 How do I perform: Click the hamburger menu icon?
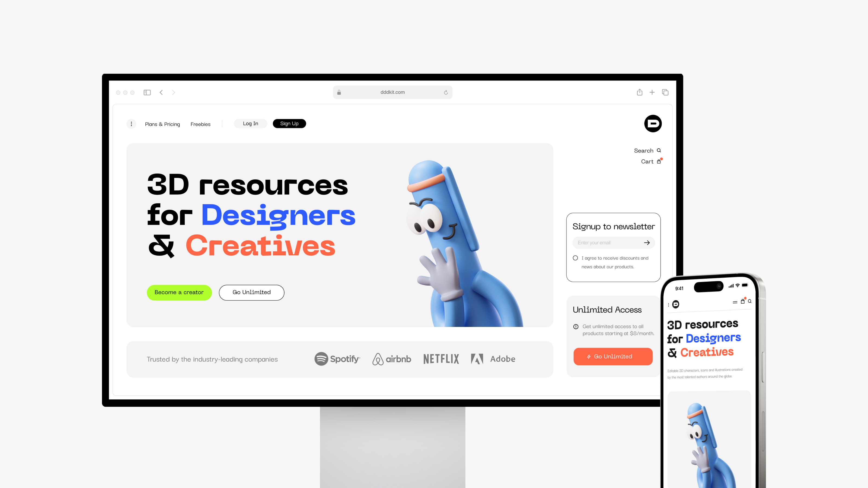tap(735, 302)
